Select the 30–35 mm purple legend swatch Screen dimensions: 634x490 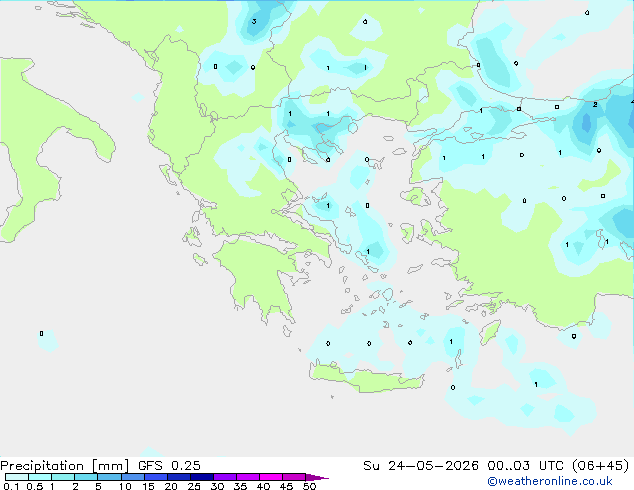224,477
